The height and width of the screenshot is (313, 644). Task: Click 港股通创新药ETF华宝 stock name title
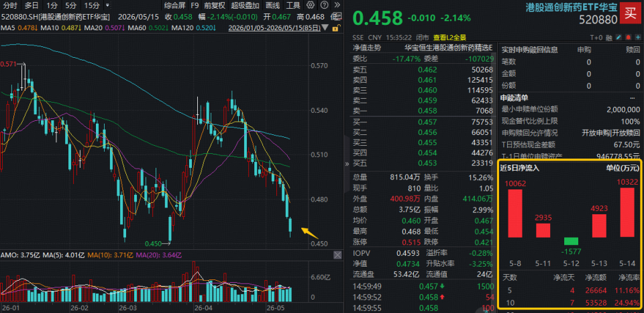pyautogui.click(x=572, y=7)
